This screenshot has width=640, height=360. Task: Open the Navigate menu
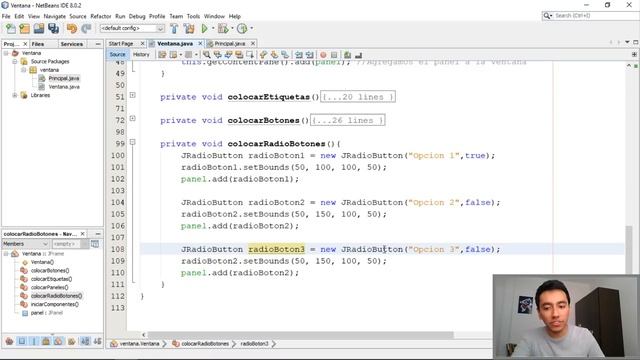coord(55,16)
